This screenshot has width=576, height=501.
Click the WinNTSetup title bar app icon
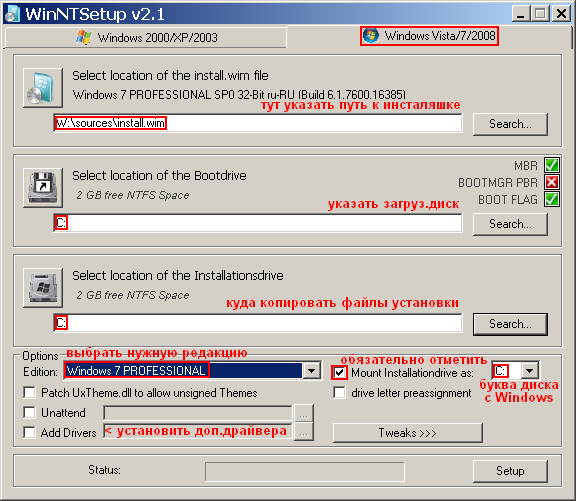click(x=11, y=14)
